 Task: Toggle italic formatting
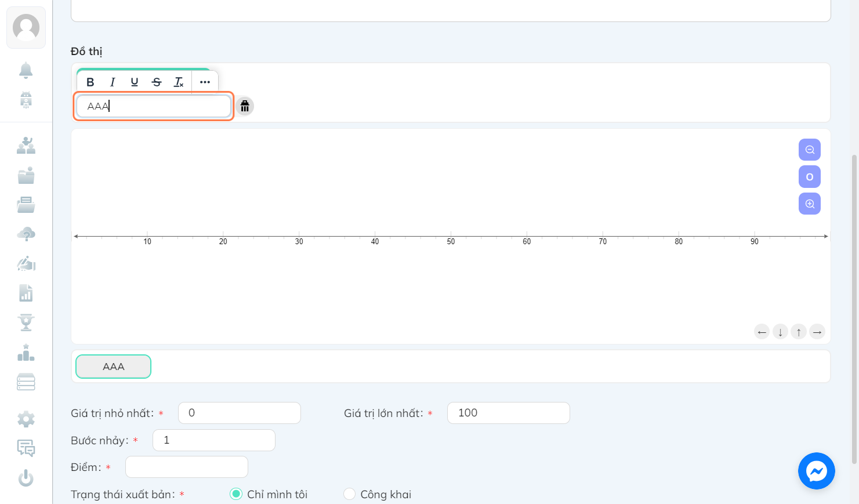(113, 82)
